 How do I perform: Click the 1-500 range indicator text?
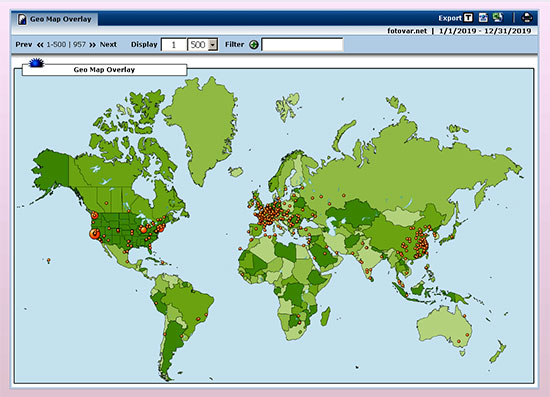tap(56, 45)
